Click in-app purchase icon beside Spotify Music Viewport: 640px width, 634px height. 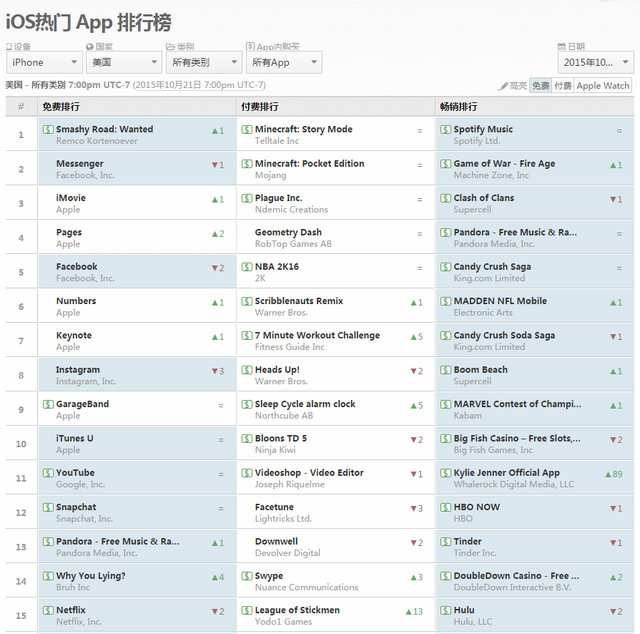click(446, 129)
